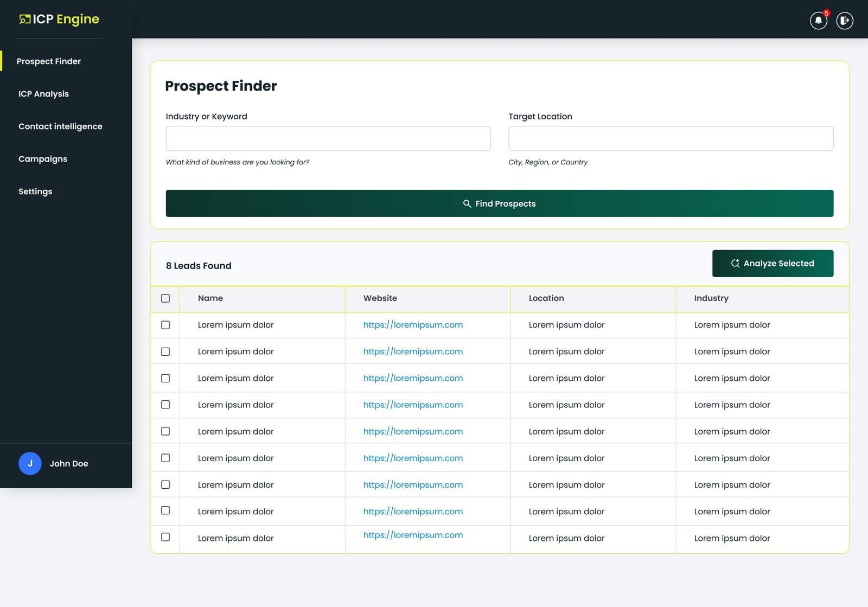The image size is (868, 607).
Task: Check the fourth lead row checkbox
Action: tap(165, 405)
